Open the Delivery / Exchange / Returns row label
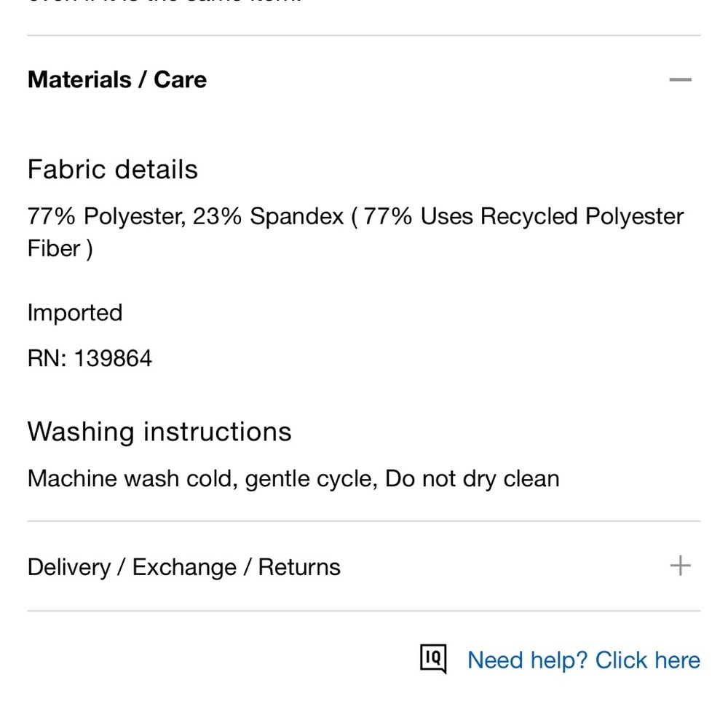The width and height of the screenshot is (728, 728). pyautogui.click(x=183, y=567)
